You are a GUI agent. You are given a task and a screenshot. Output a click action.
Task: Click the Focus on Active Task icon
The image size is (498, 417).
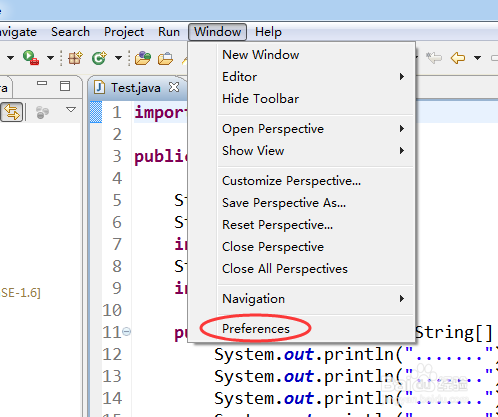42,112
